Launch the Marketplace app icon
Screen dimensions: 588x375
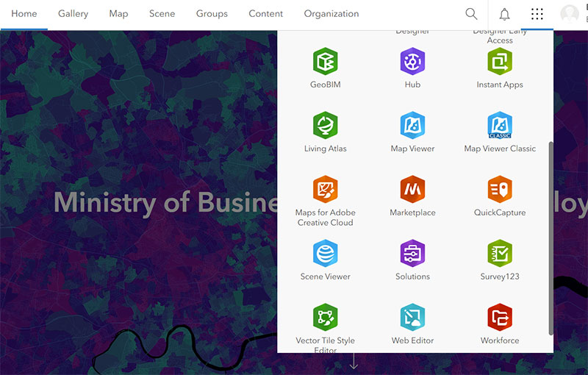[412, 190]
